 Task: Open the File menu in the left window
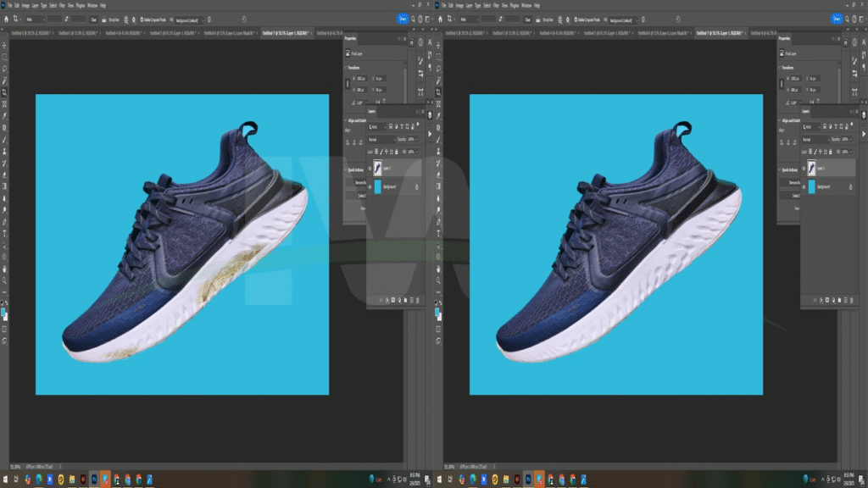[x=10, y=6]
